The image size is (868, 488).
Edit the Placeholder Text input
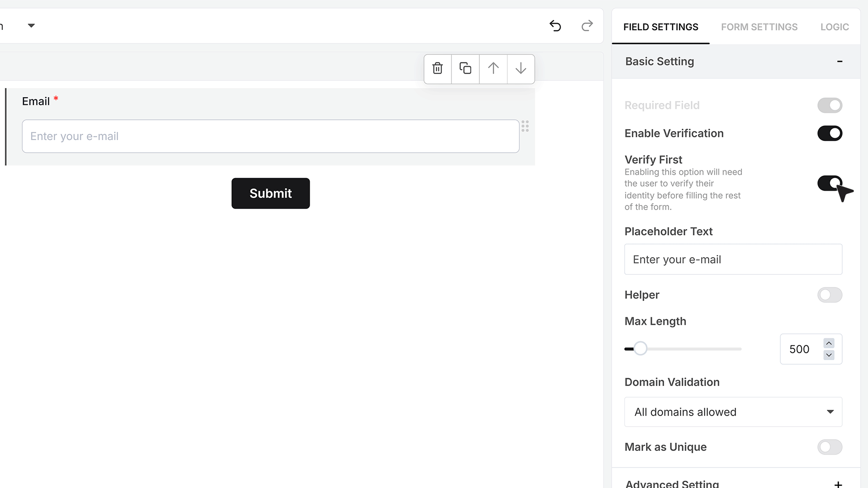733,259
